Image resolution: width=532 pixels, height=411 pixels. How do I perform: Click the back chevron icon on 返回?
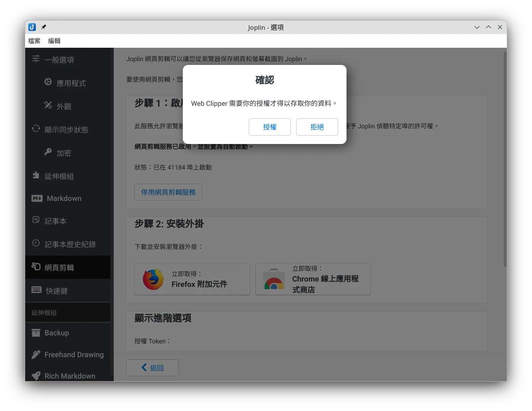144,367
